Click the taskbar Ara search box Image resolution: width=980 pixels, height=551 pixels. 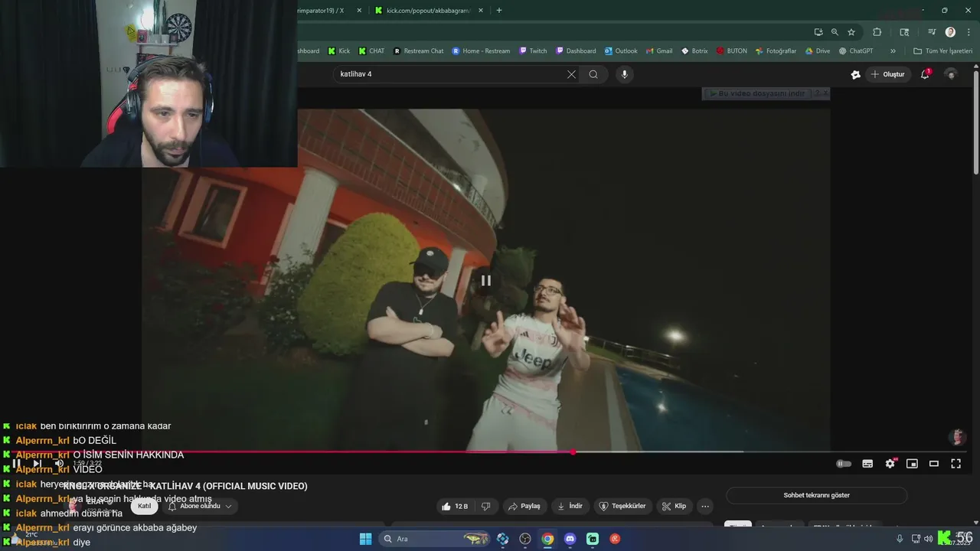(x=435, y=539)
